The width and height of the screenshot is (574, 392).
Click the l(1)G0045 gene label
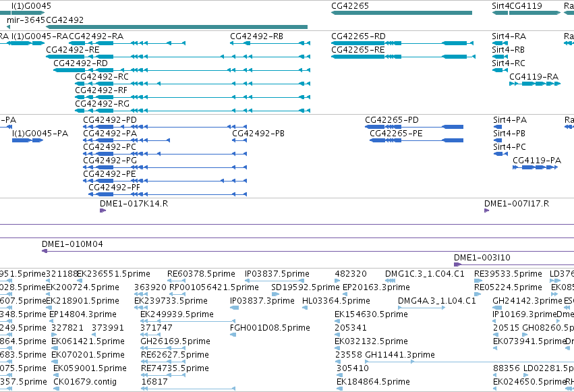31,6
